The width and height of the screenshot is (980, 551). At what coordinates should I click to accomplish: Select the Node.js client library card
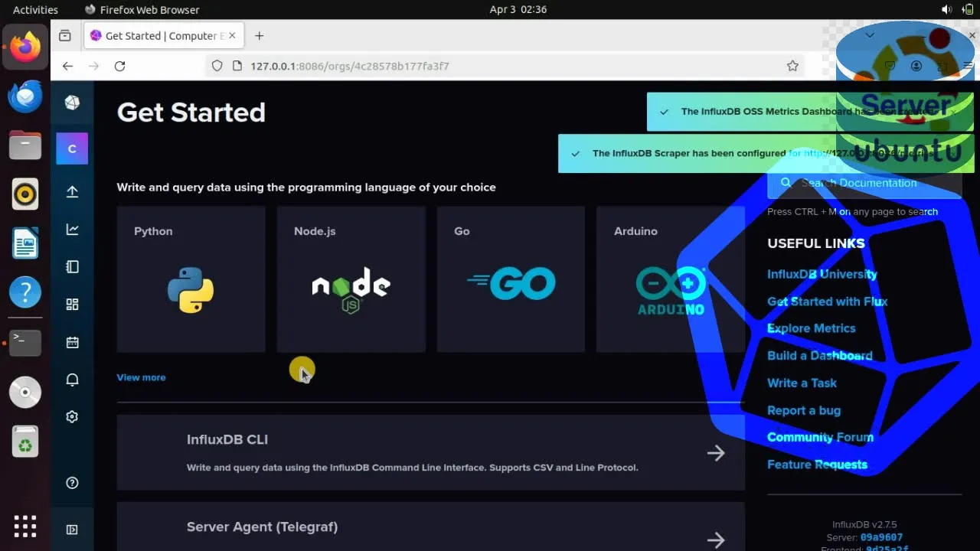tap(351, 279)
